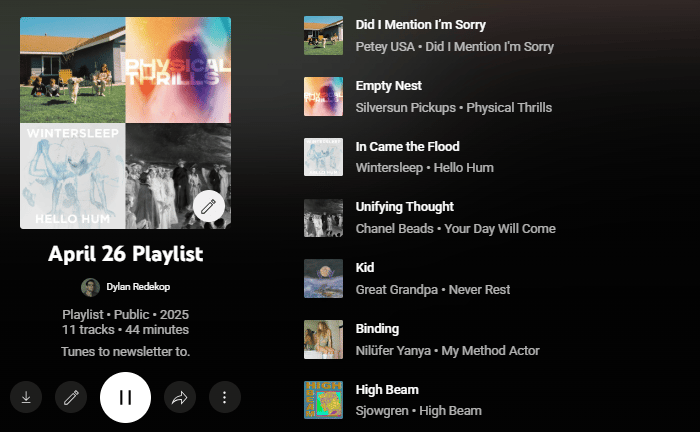Screen dimensions: 700x432
Task: Open Dylan Redekop's profile avatar
Action: 90,287
